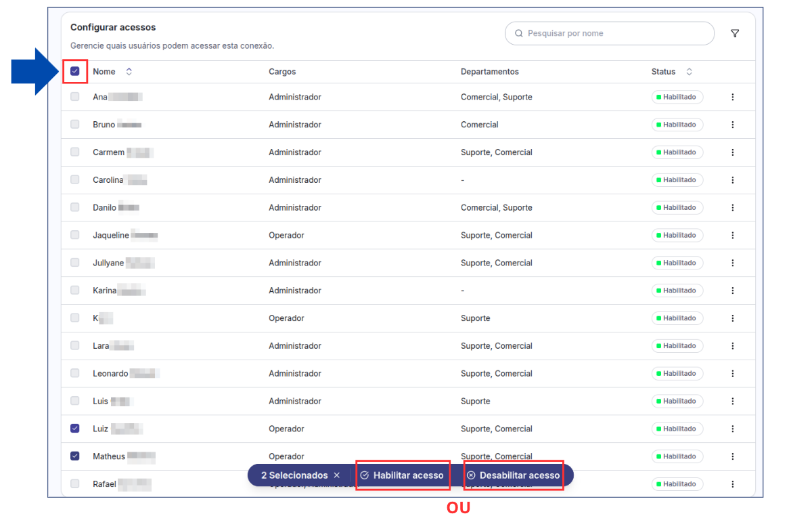Check the checkbox for Carolina
Screen dimensions: 812x518
click(x=75, y=179)
